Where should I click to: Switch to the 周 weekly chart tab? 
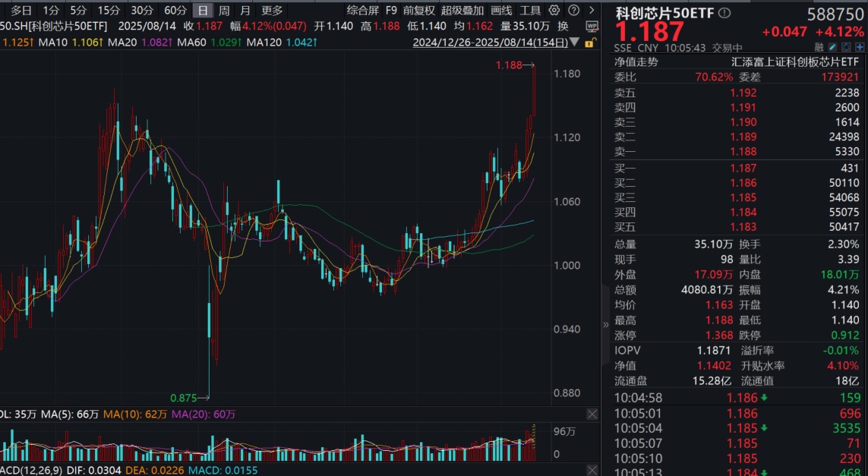coord(223,11)
